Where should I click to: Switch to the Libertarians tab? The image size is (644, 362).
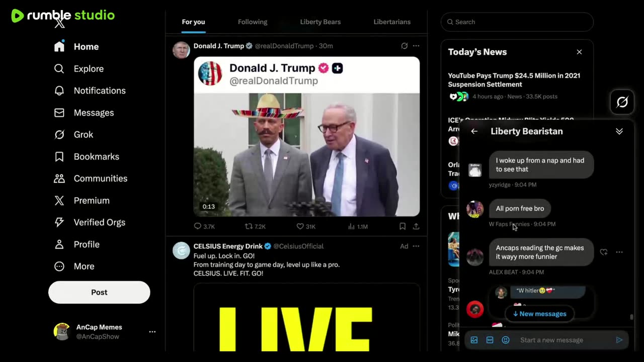pyautogui.click(x=392, y=22)
